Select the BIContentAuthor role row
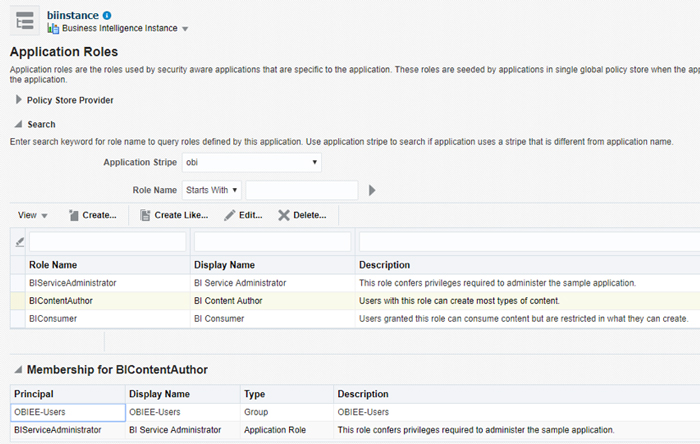 click(x=355, y=301)
